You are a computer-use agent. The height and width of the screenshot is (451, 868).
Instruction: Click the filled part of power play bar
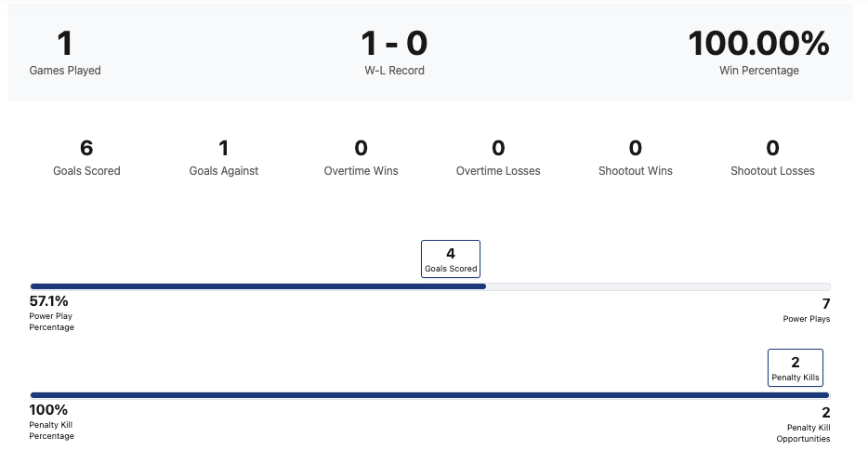(258, 286)
